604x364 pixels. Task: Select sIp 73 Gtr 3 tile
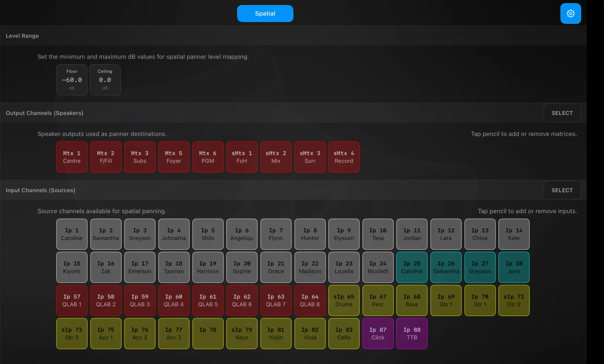pos(72,333)
